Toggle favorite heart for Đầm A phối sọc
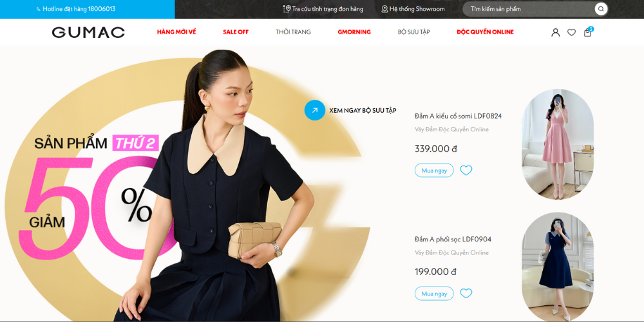The image size is (644, 322). (x=466, y=293)
